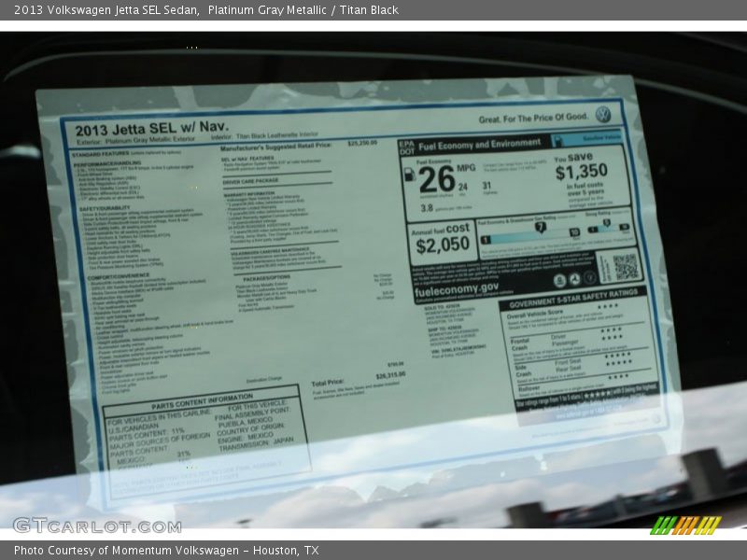This screenshot has height=560, width=747.
Task: Select the '2013 Jetta SEL w/ Nav.' heading
Action: 151,129
